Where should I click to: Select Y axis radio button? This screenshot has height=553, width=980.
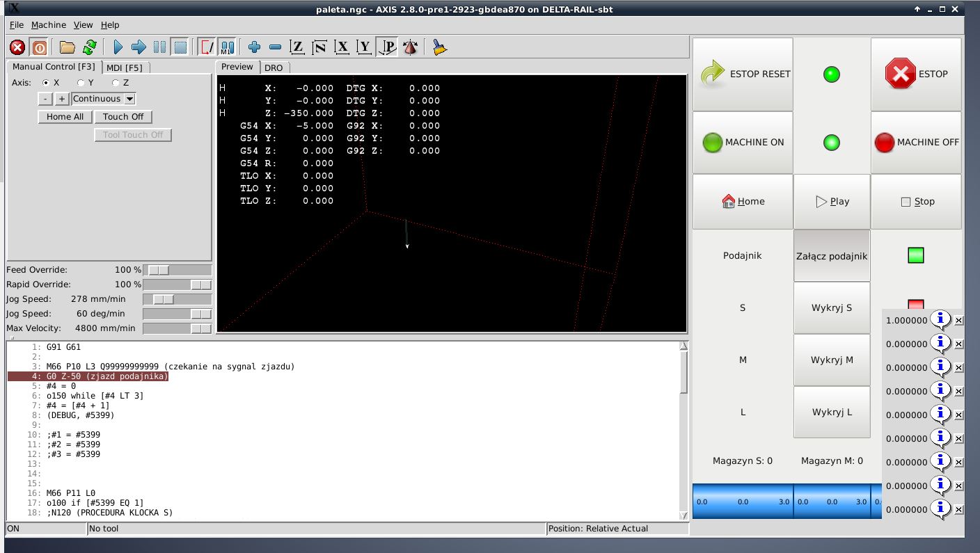point(81,82)
